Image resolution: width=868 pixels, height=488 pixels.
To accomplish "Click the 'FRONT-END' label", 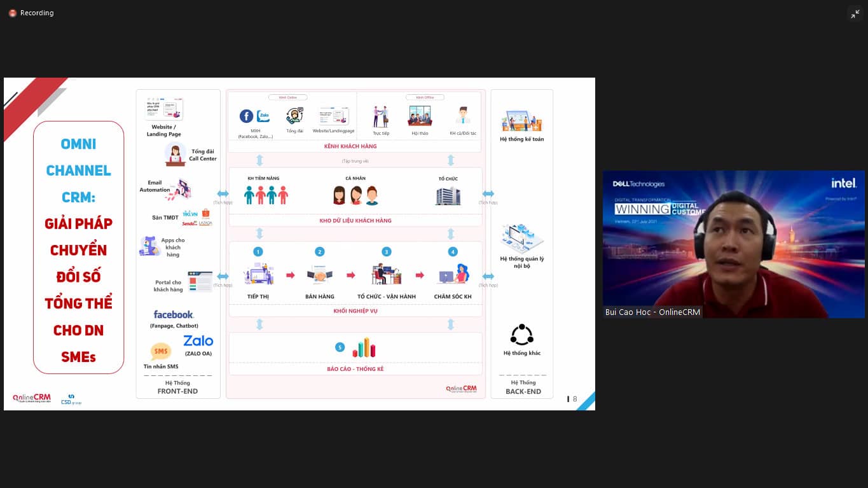I will coord(177,391).
